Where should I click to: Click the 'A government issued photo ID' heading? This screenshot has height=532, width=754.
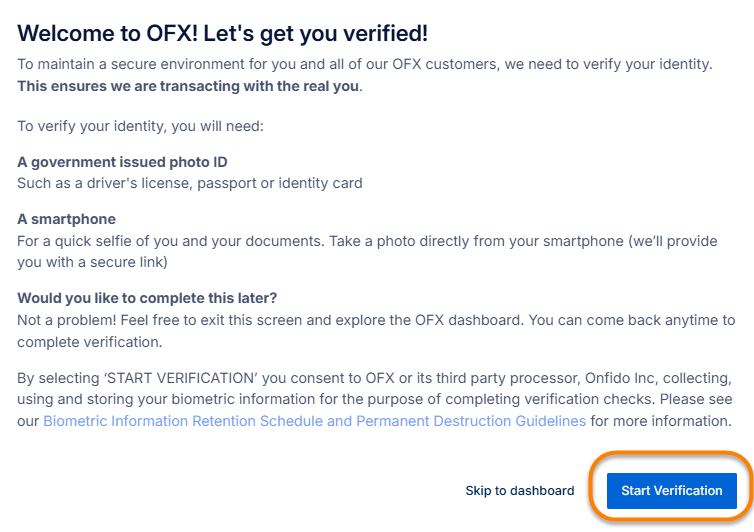pos(129,162)
